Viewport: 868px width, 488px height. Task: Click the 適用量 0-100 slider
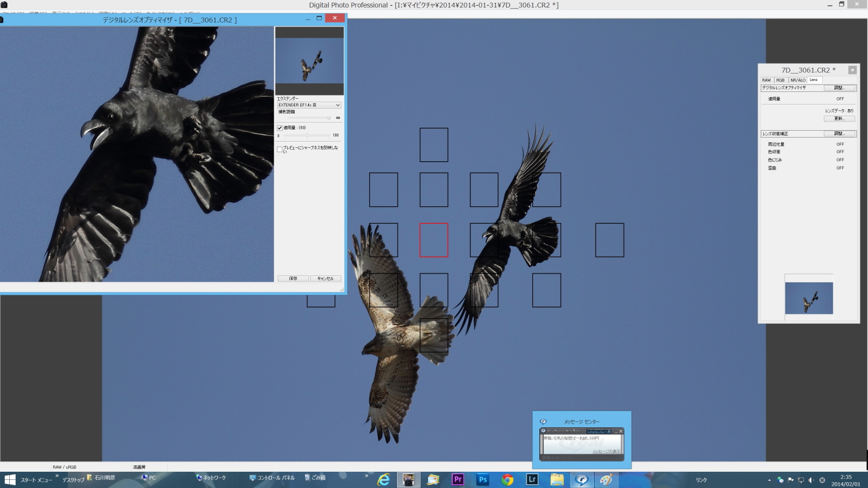(x=307, y=135)
